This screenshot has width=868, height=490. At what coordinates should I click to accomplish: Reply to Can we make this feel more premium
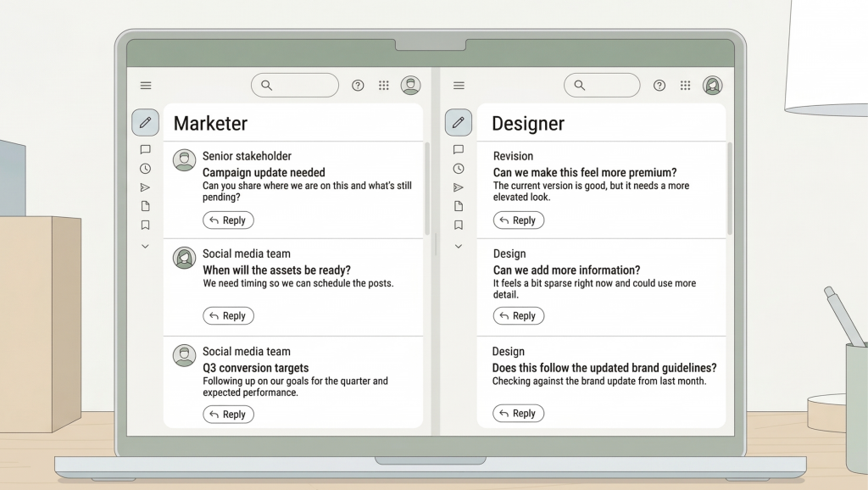click(519, 220)
